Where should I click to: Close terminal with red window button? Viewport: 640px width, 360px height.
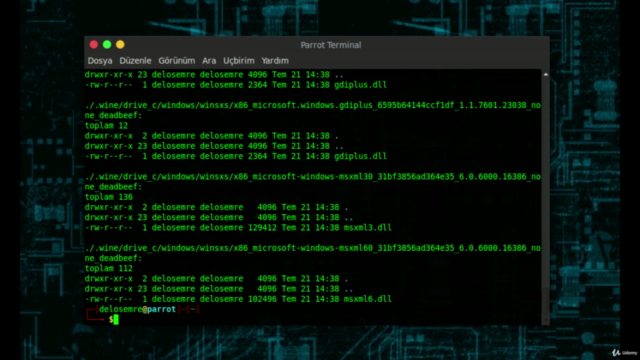pyautogui.click(x=94, y=44)
